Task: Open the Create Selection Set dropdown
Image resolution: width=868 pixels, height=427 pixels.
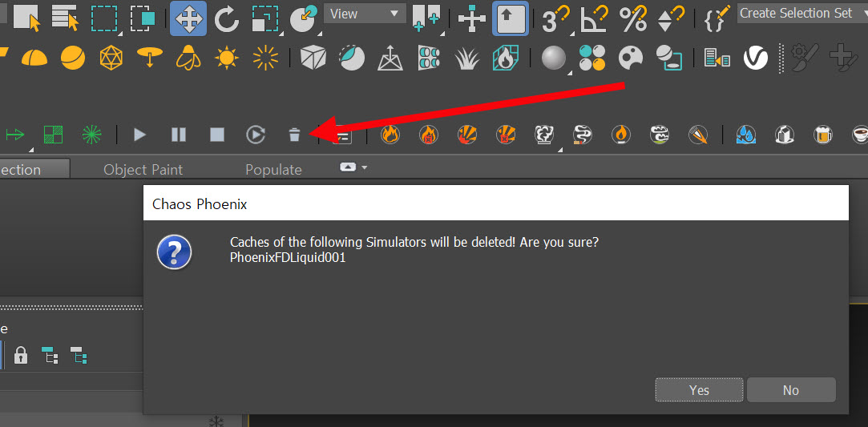Action: pos(802,14)
